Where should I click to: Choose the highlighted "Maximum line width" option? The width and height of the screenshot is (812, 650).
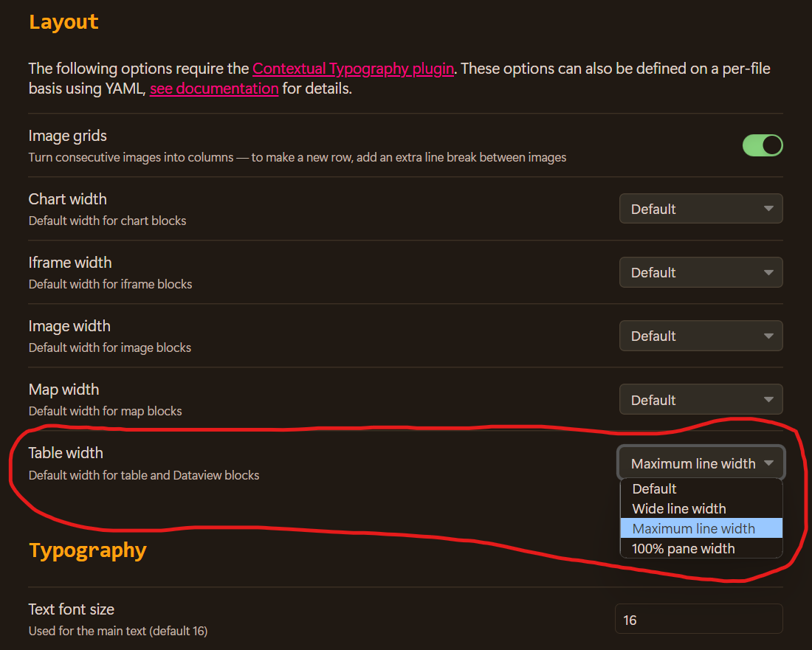click(692, 528)
